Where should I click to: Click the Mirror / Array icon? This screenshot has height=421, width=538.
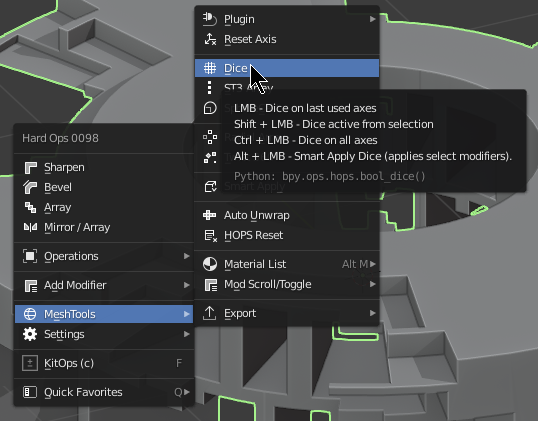pyautogui.click(x=30, y=227)
